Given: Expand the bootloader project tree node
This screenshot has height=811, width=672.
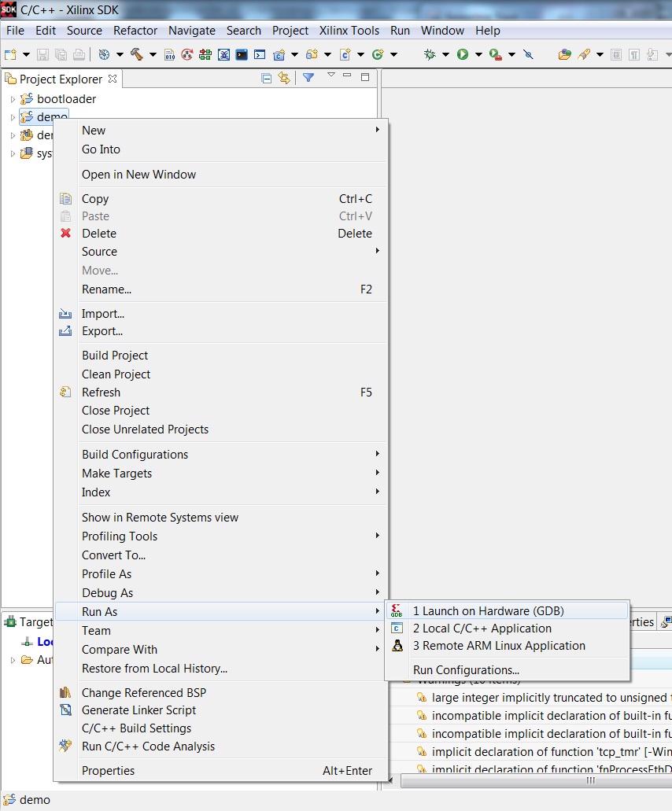Looking at the screenshot, I should pos(13,99).
